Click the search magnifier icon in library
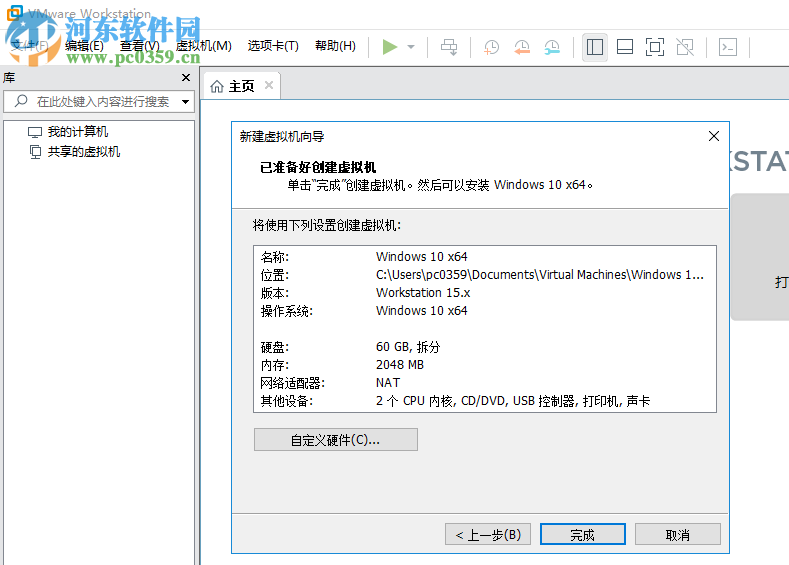 click(x=21, y=101)
